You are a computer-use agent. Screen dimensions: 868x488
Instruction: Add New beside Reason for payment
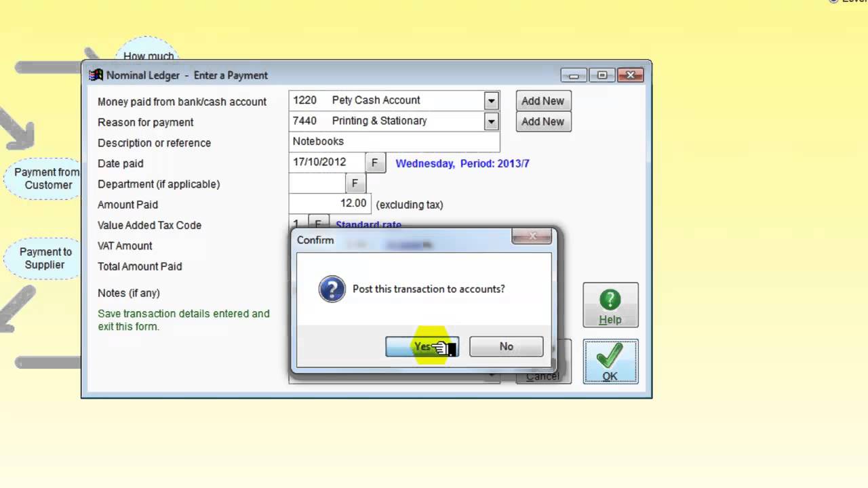point(543,121)
